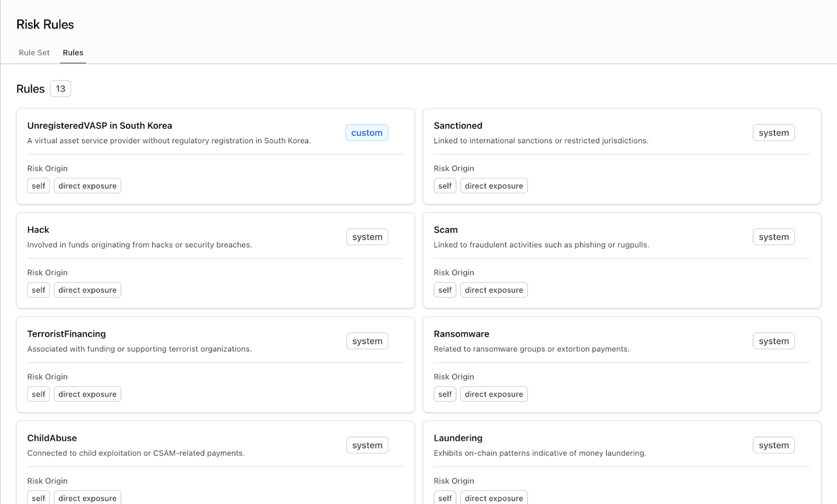Viewport: 837px width, 504px height.
Task: Open the Laundering rule title
Action: pyautogui.click(x=458, y=438)
